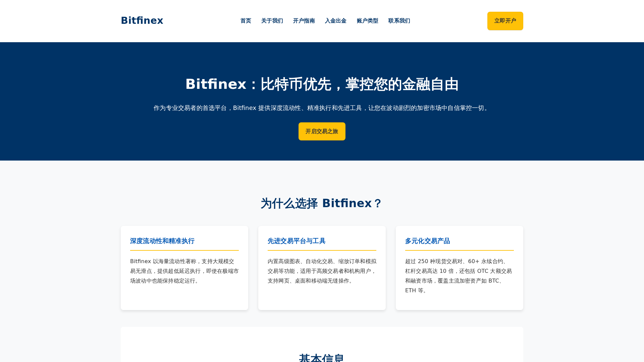
Task: Navigate to 账户类型
Action: coord(367,21)
